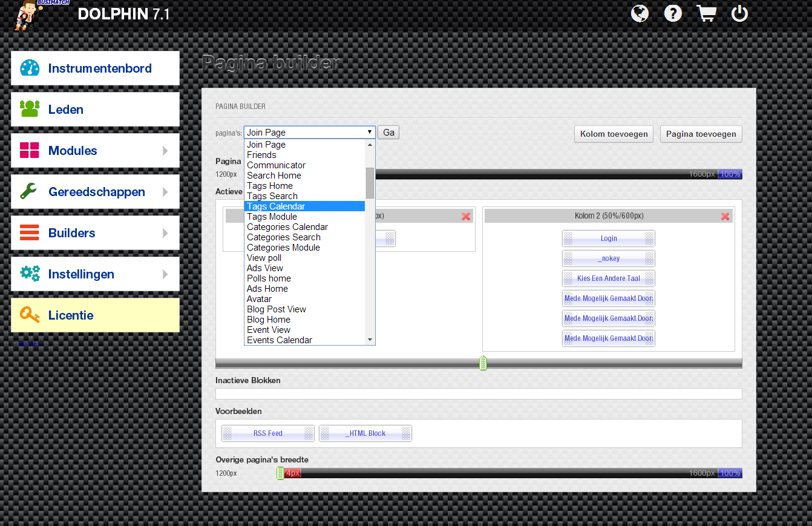Expand the Modules submenu arrow
The width and height of the screenshot is (812, 526).
[165, 151]
